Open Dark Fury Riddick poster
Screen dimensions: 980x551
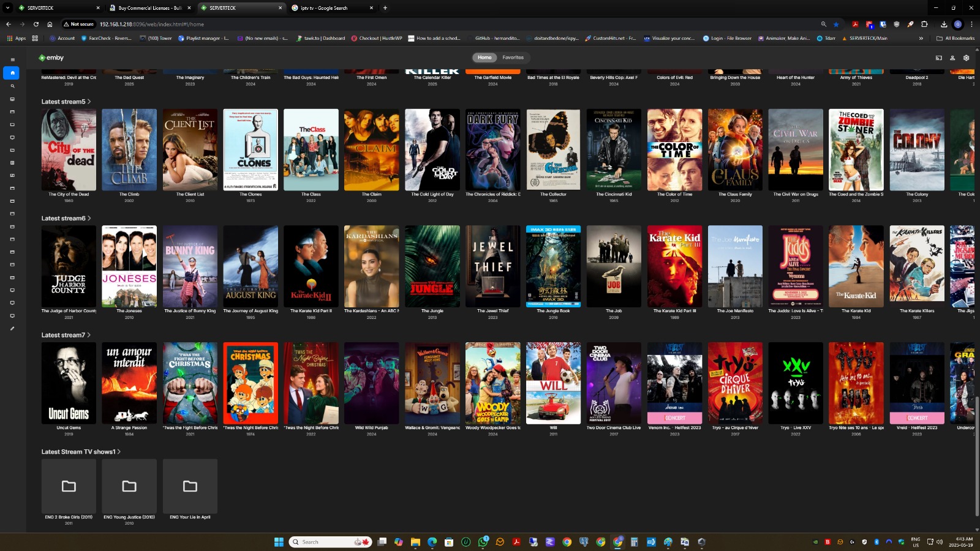[x=492, y=150]
